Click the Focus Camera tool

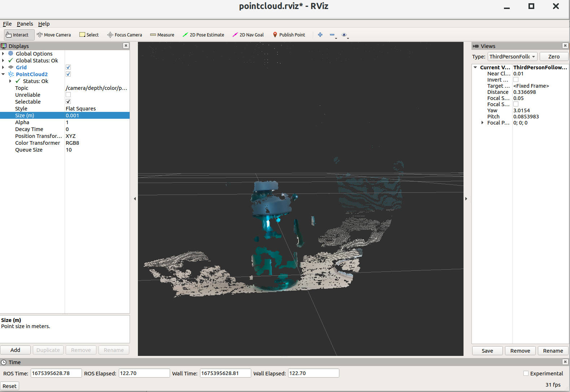(125, 35)
